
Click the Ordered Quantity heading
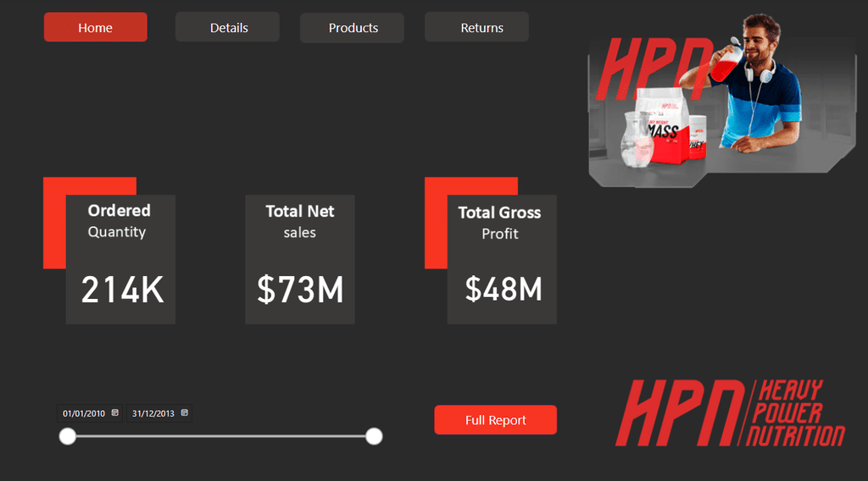pyautogui.click(x=119, y=220)
